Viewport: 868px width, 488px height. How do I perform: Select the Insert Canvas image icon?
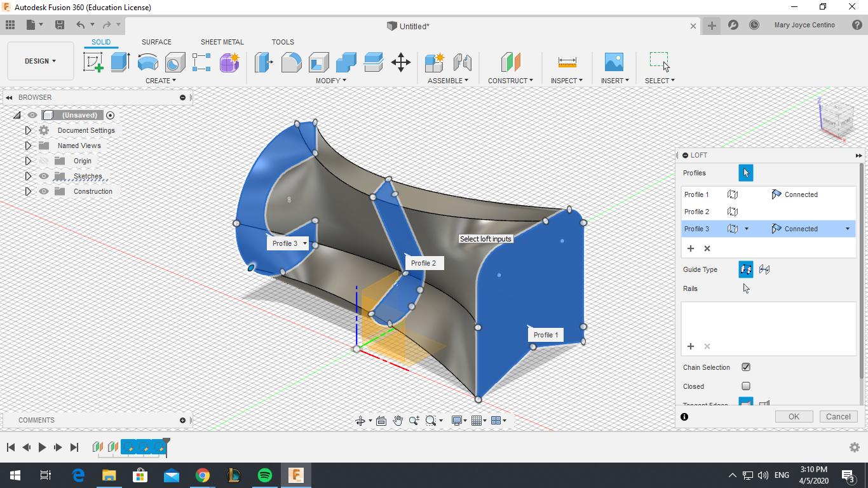point(613,62)
